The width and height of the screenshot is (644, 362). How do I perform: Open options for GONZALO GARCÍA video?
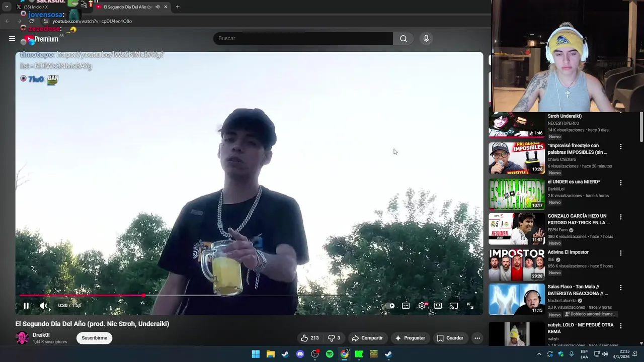[620, 217]
